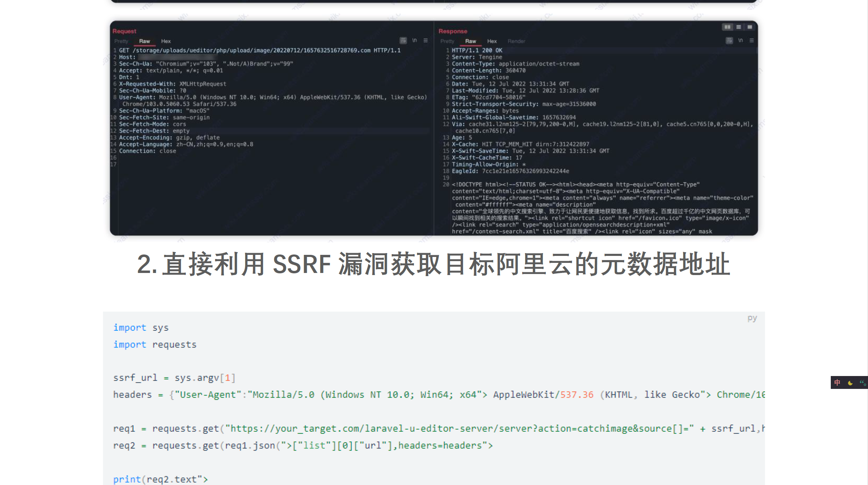This screenshot has width=868, height=485.
Task: Switch the Response view to the Hex tab
Action: pos(492,41)
